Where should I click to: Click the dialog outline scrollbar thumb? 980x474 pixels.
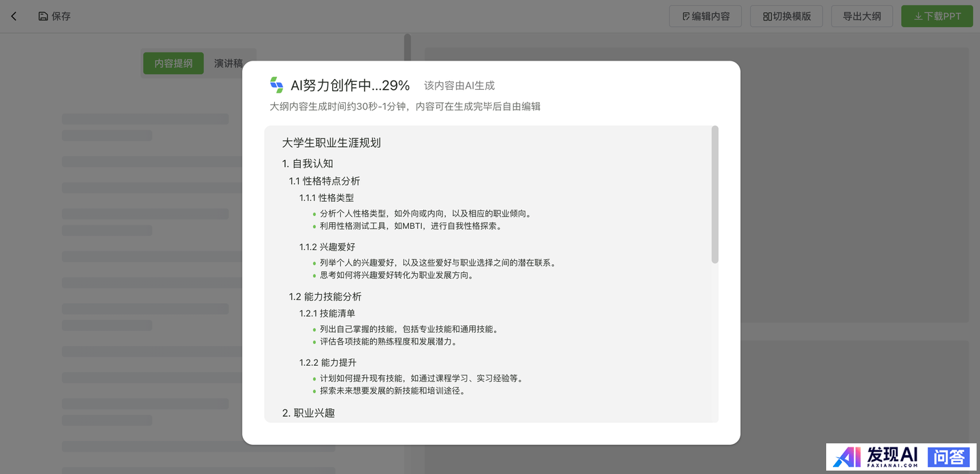pos(715,194)
